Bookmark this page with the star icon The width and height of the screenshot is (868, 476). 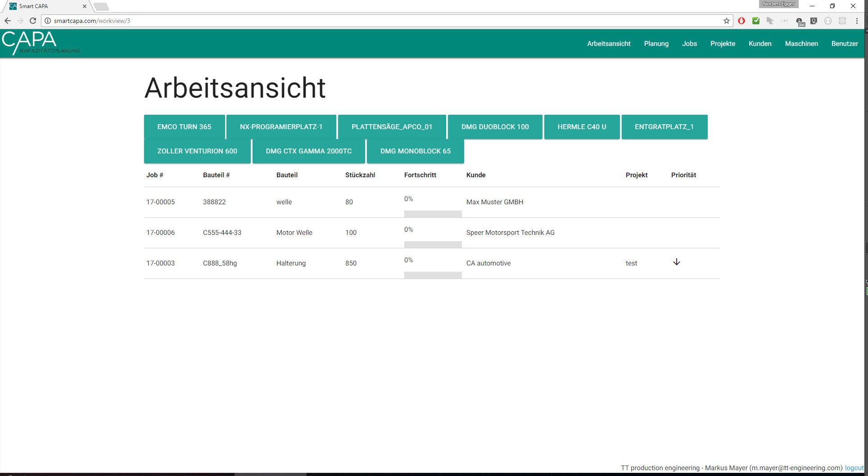click(726, 21)
